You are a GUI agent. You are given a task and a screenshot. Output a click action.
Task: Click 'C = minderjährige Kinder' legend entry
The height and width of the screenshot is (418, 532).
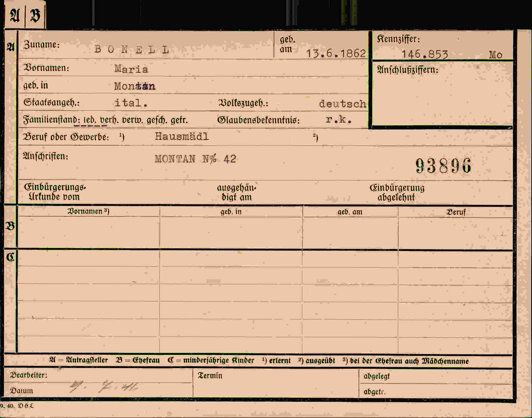pyautogui.click(x=211, y=360)
